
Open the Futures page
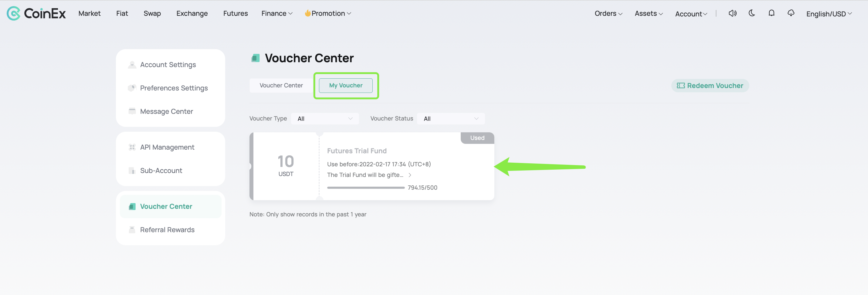(235, 13)
